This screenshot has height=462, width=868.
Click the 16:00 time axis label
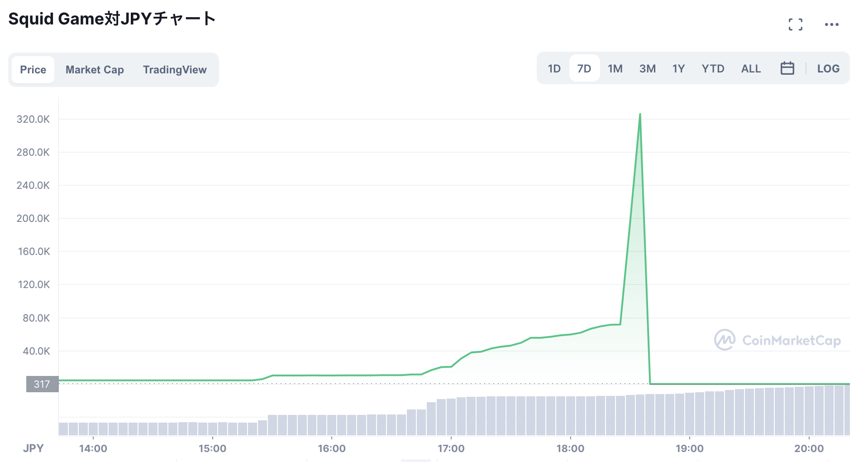(x=332, y=448)
